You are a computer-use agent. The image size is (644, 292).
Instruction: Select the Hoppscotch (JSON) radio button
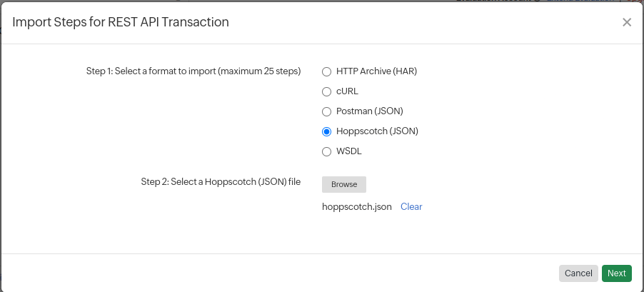point(327,131)
